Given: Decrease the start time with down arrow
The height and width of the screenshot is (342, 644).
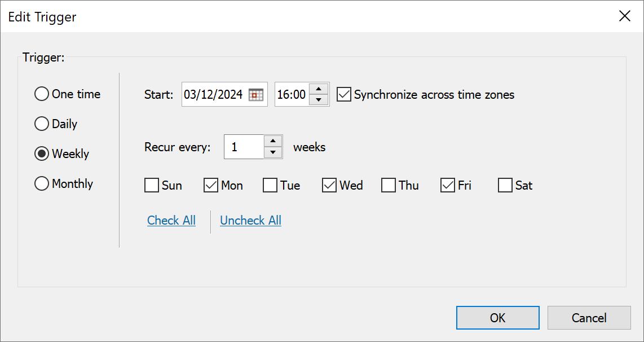Looking at the screenshot, I should click(318, 100).
